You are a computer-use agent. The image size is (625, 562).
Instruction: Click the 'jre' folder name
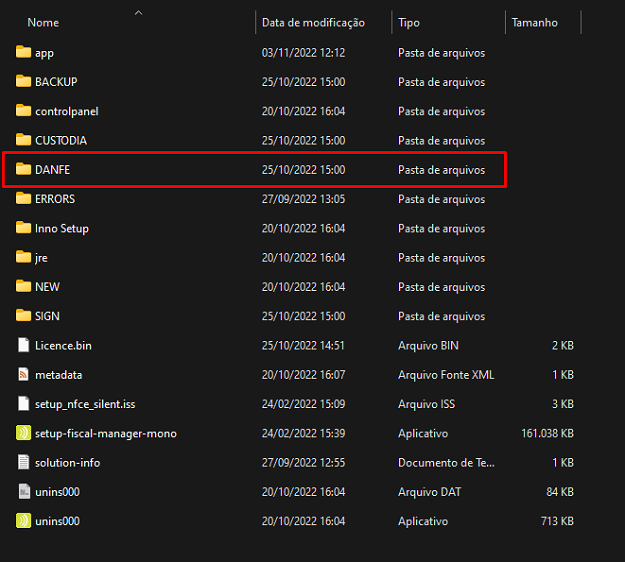41,258
